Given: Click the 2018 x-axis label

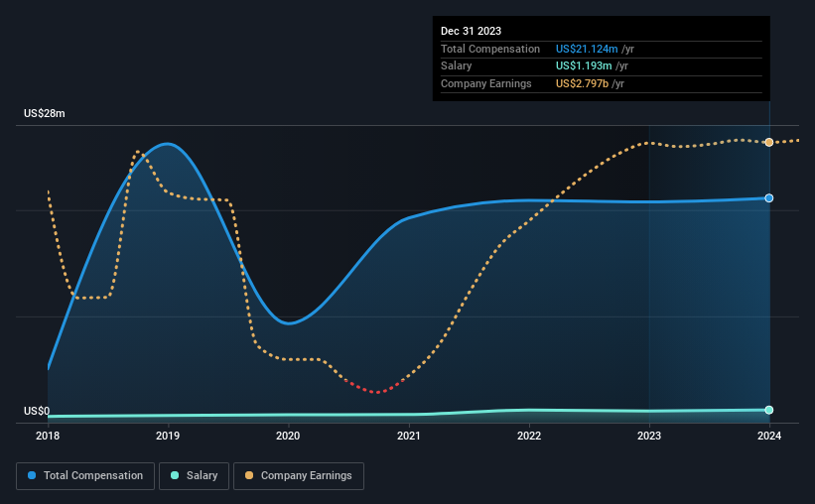Looking at the screenshot, I should pyautogui.click(x=48, y=436).
